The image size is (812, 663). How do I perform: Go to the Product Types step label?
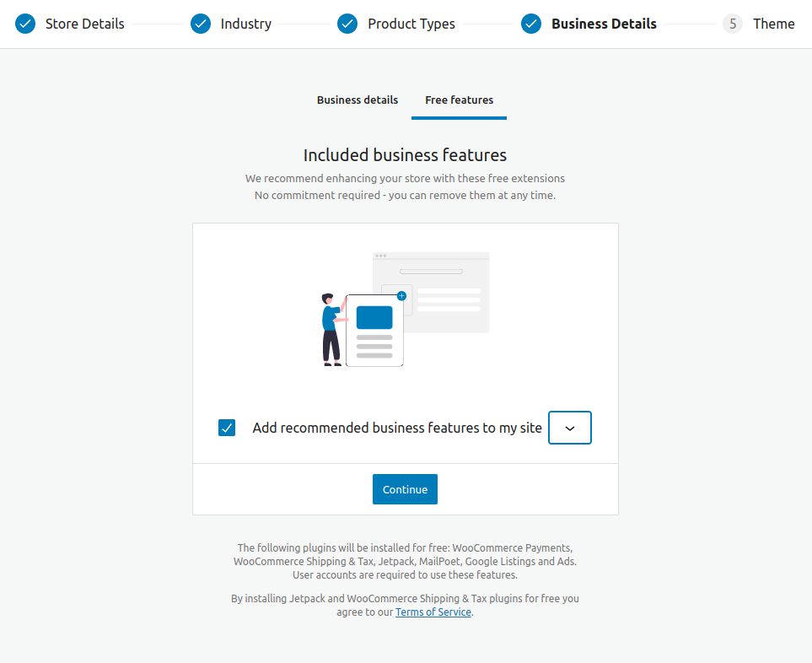coord(411,24)
